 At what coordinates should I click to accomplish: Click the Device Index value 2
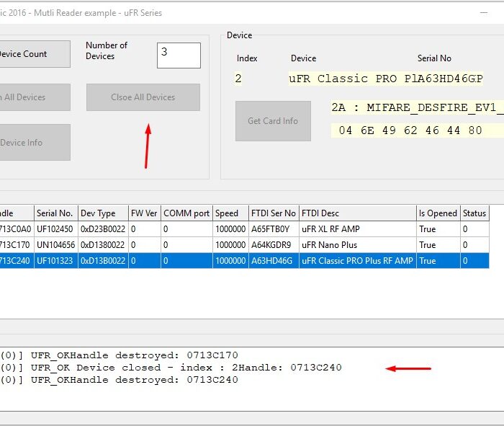tap(238, 79)
